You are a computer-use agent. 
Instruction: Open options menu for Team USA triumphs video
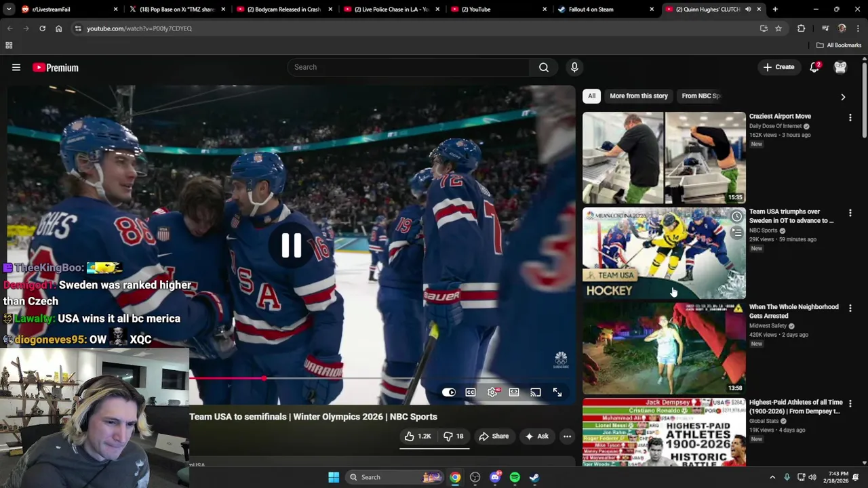pyautogui.click(x=850, y=213)
